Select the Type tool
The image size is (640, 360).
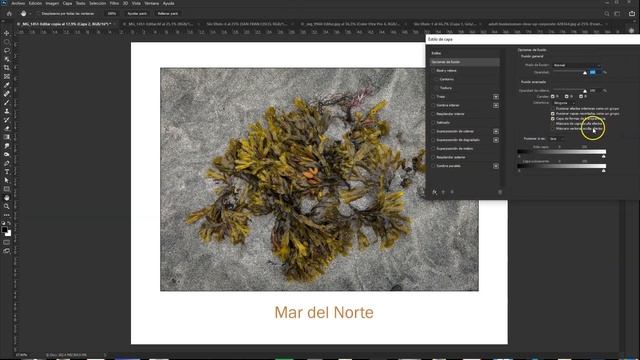pyautogui.click(x=7, y=172)
